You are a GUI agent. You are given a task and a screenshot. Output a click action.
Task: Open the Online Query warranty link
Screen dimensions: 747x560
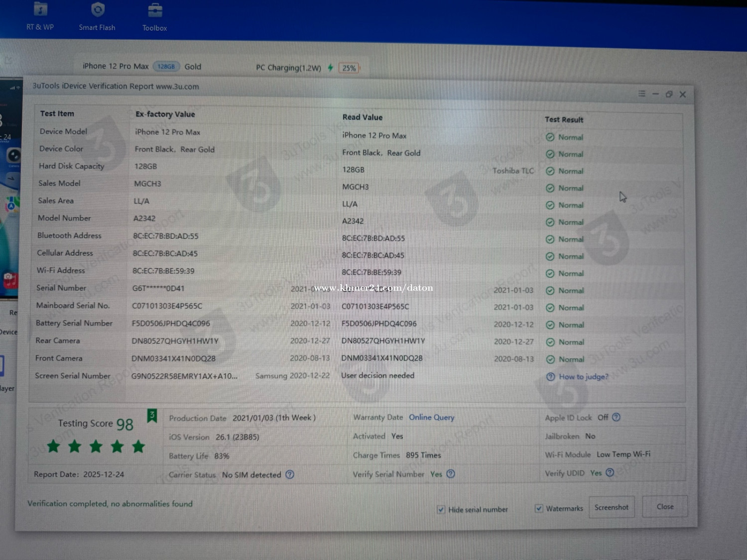(431, 417)
